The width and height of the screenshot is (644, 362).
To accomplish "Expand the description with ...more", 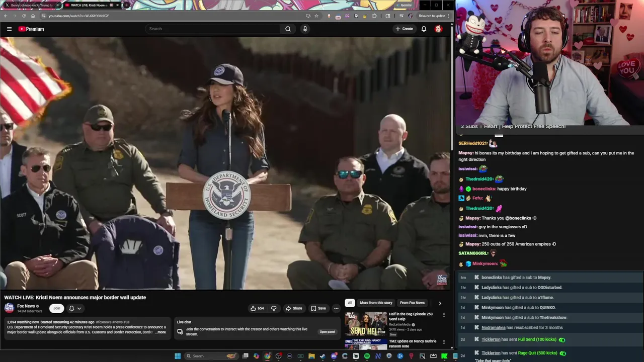I will (x=160, y=332).
